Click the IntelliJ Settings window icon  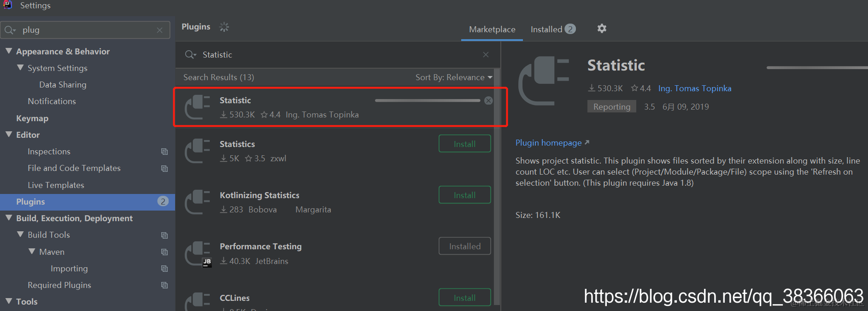[7, 5]
